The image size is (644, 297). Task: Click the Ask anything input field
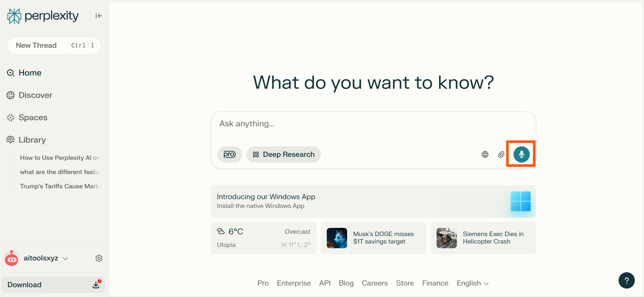pyautogui.click(x=373, y=124)
